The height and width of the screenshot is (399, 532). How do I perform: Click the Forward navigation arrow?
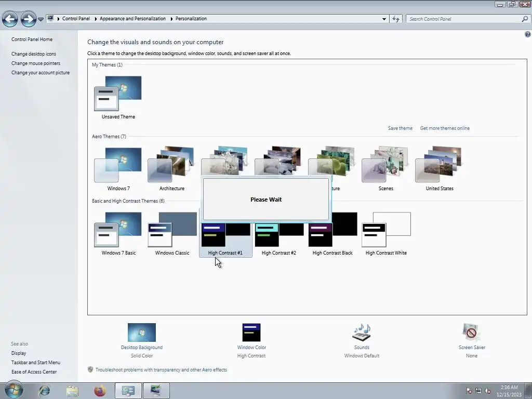click(x=28, y=19)
